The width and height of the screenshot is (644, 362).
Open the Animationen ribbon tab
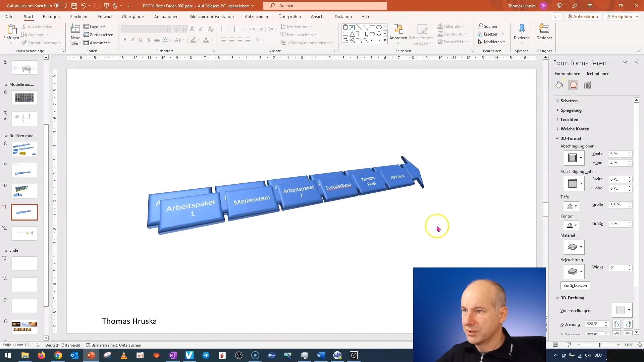tap(166, 16)
